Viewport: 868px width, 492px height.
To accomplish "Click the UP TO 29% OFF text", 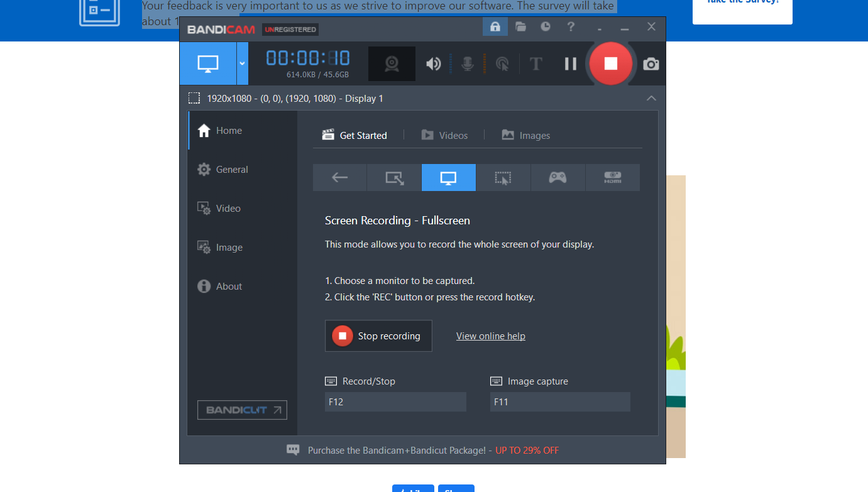I will pyautogui.click(x=527, y=451).
